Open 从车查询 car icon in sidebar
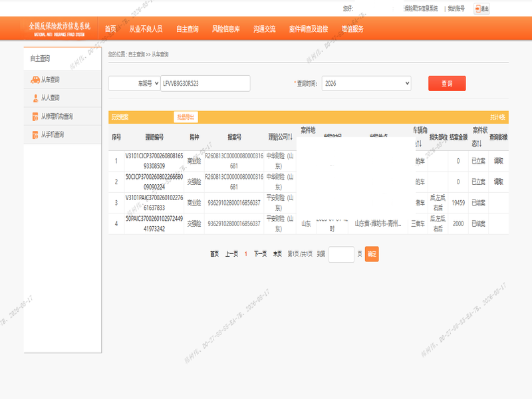 click(35, 80)
